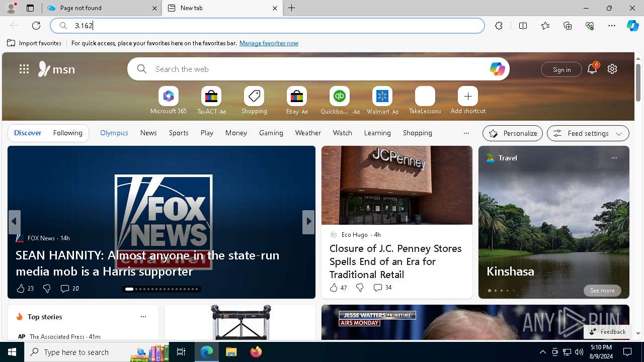644x362 pixels.
Task: Expand Feed settings dropdown
Action: click(x=588, y=133)
